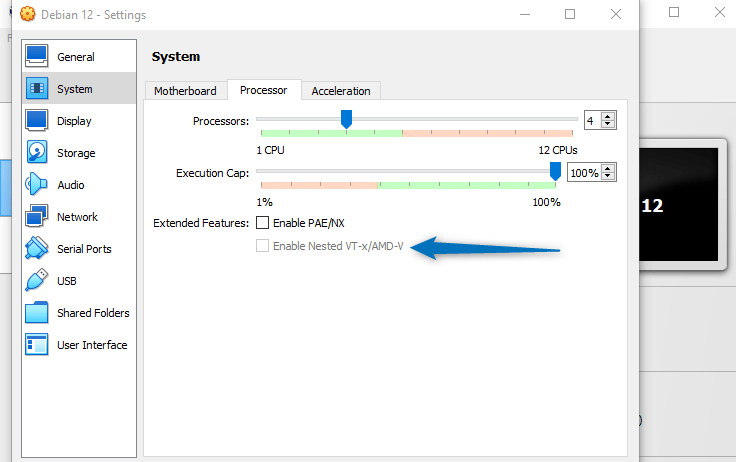Click the Processors slider handle
736x462 pixels.
coord(346,119)
